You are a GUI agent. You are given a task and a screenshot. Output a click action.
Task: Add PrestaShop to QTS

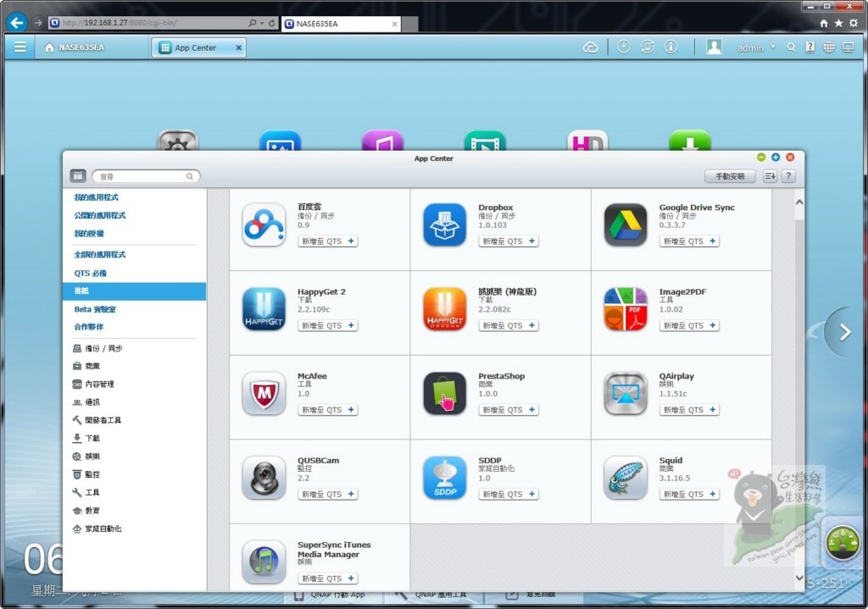click(x=509, y=410)
